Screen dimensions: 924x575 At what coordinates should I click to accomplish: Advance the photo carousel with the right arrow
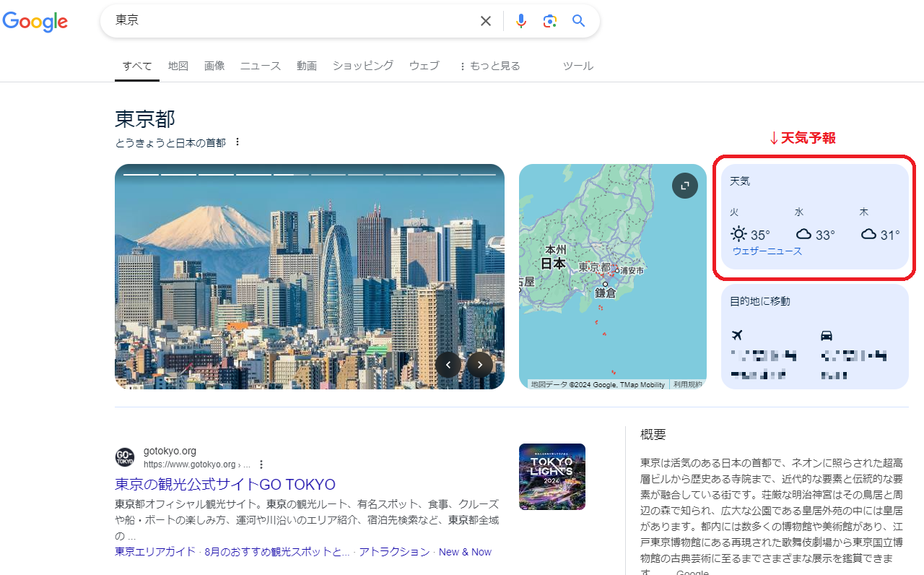[x=479, y=365]
